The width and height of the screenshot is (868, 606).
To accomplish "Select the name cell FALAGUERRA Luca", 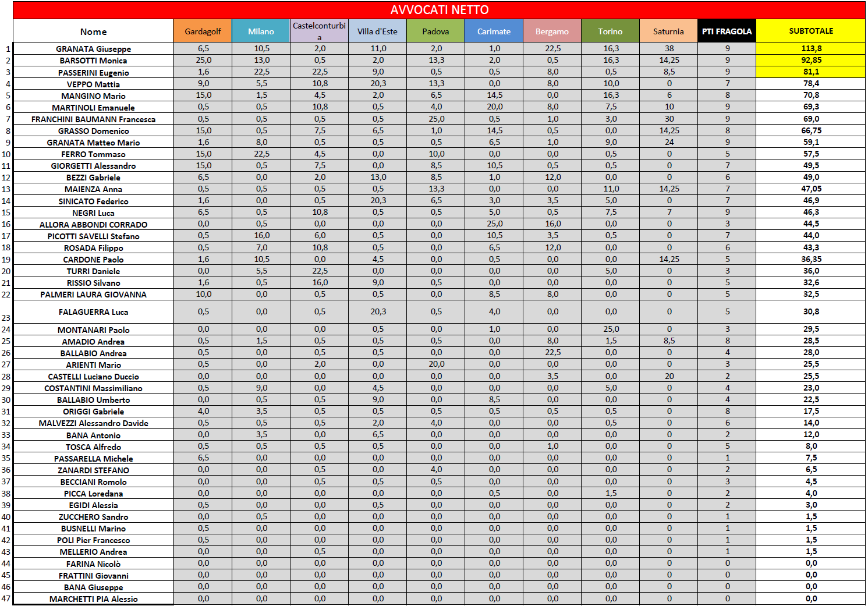I will (93, 312).
